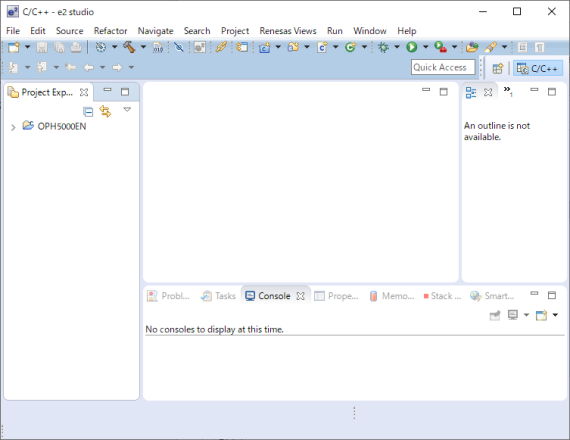Switch to the Problems tab

168,296
